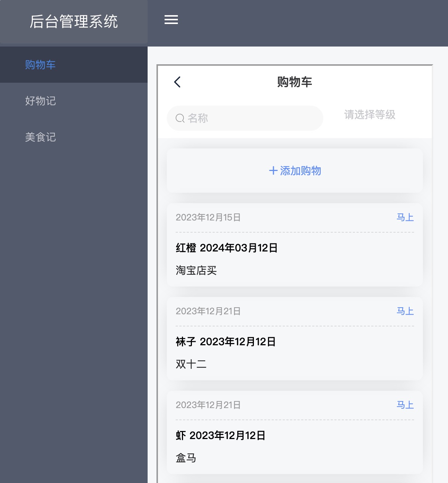
Task: Click the search magnifier icon
Action: coord(180,118)
